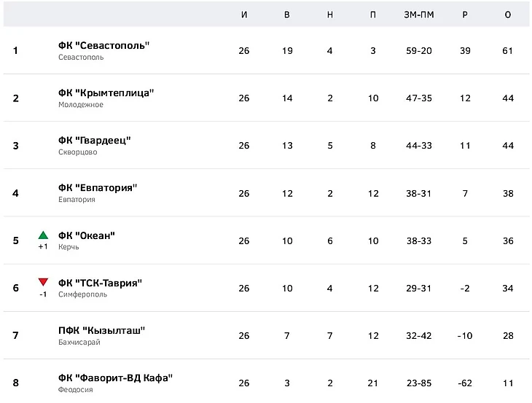Open the ФК "Океан" team link
The height and width of the screenshot is (403, 532).
tap(87, 235)
